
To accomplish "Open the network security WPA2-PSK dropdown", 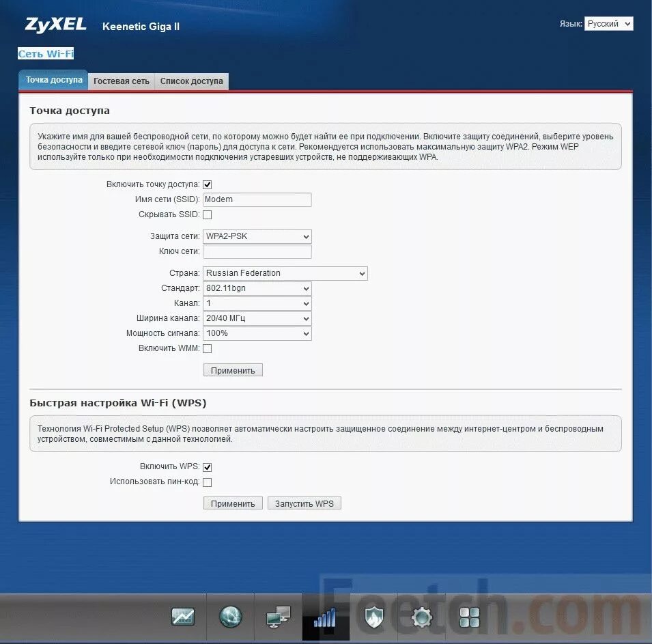I will tap(257, 236).
